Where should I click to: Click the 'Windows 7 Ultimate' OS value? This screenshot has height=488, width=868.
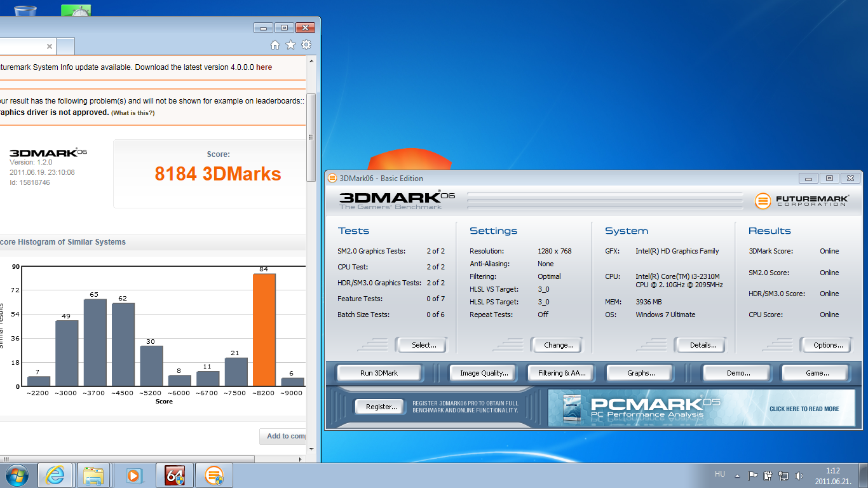pyautogui.click(x=665, y=315)
